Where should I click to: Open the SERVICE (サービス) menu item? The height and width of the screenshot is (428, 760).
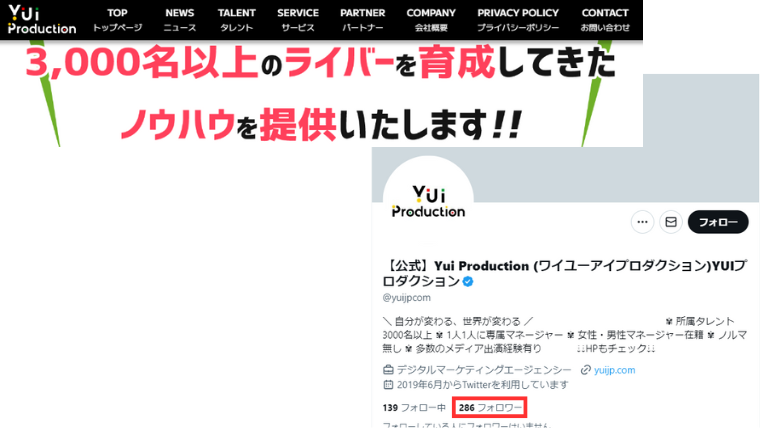(298, 20)
